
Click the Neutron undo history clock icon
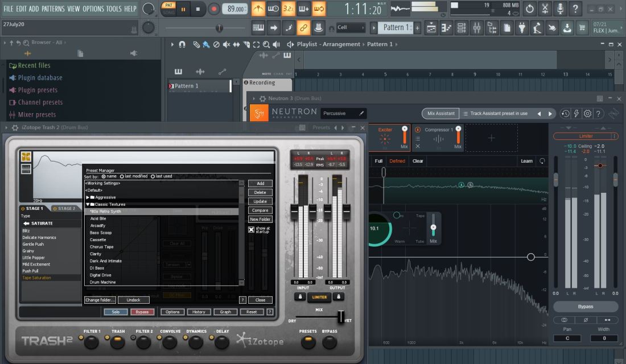565,114
